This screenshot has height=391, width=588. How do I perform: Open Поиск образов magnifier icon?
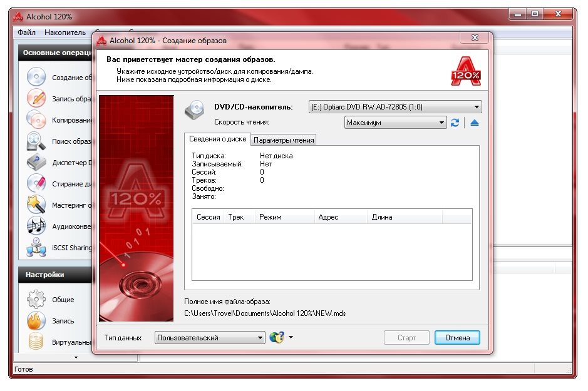coord(36,141)
